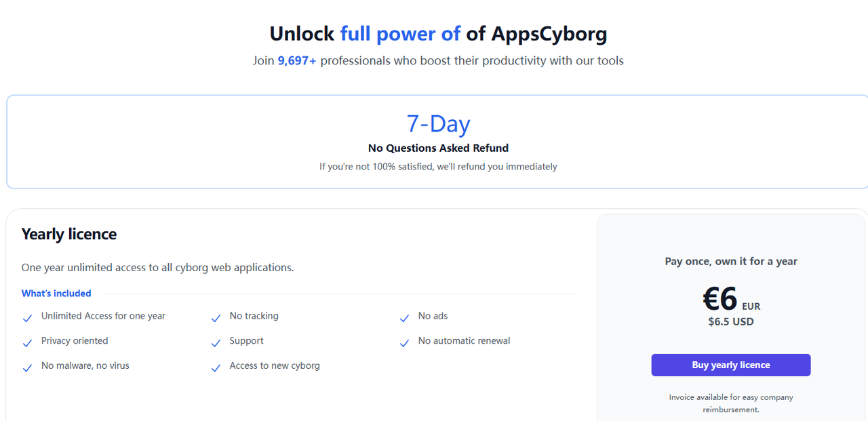
Task: Click checkmark icon next to Privacy oriented
Action: (x=27, y=343)
